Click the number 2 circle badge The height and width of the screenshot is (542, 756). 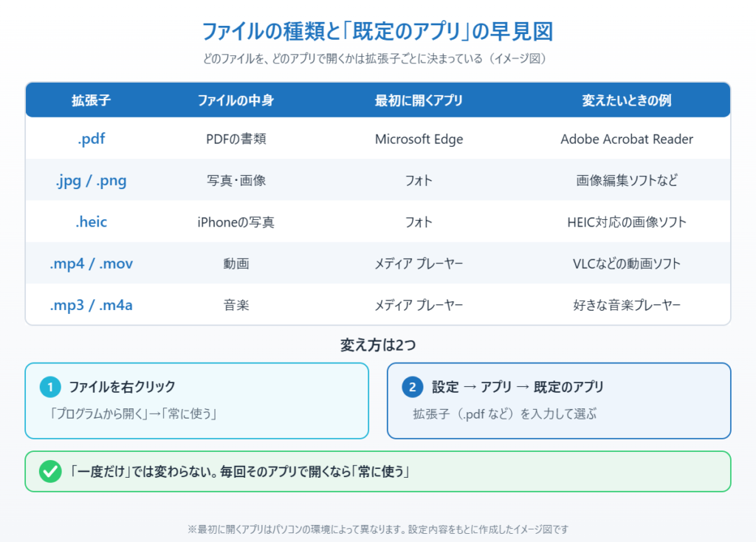coord(412,387)
